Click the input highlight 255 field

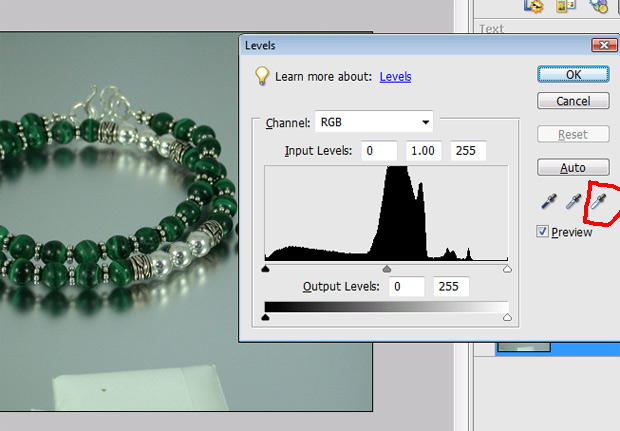click(x=468, y=151)
